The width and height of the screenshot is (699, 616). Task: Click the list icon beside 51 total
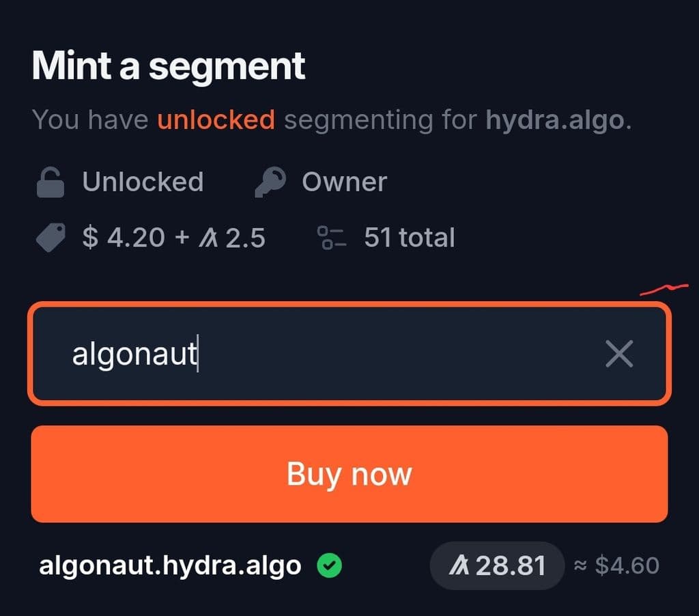tap(332, 238)
